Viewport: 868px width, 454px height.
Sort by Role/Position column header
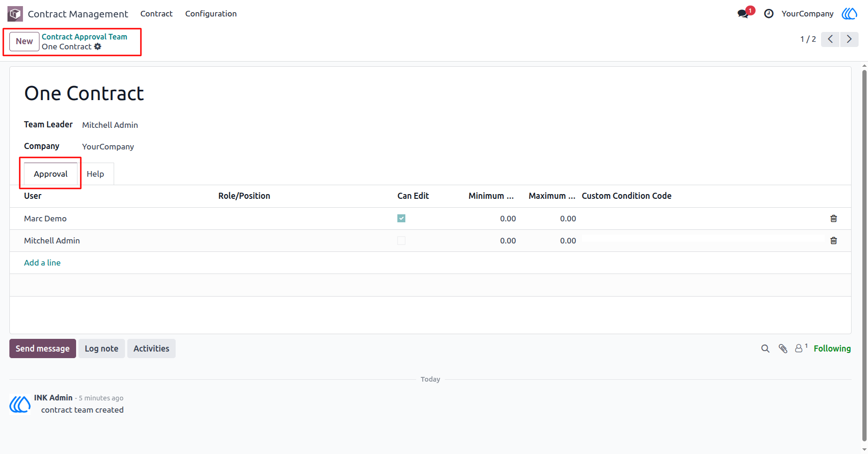[x=244, y=196]
